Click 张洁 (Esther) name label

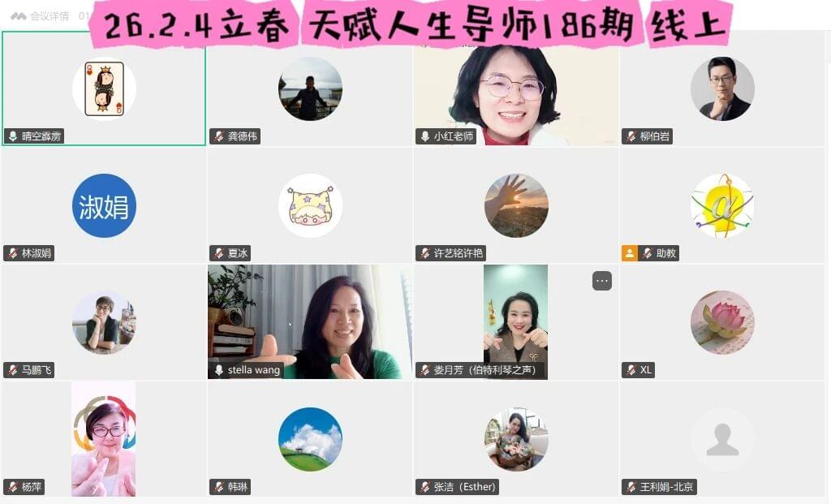tap(465, 486)
